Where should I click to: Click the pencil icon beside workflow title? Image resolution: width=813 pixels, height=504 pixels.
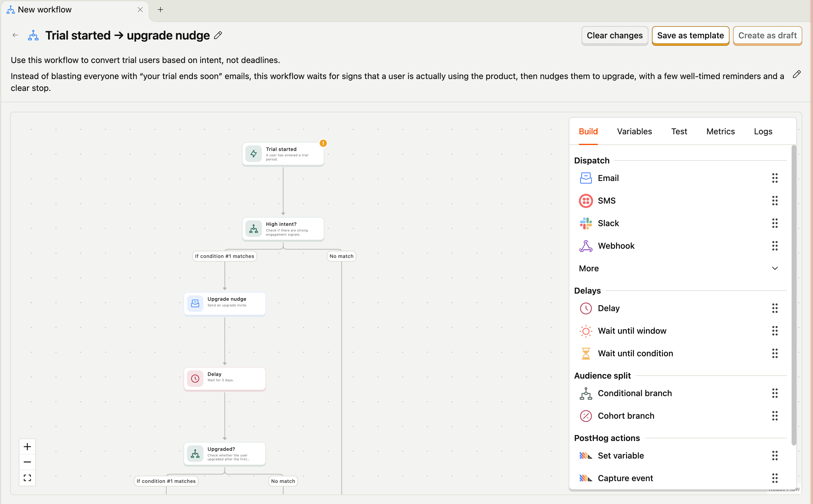(218, 35)
